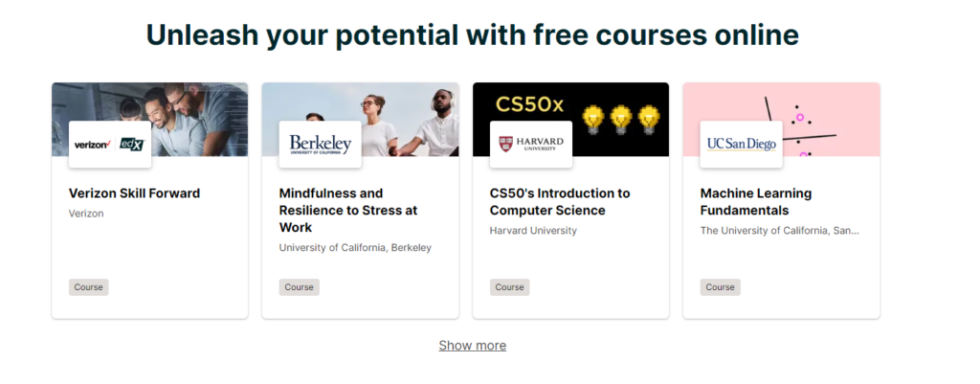Click the Verizon provider name text
Image resolution: width=980 pixels, height=384 pixels.
86,214
